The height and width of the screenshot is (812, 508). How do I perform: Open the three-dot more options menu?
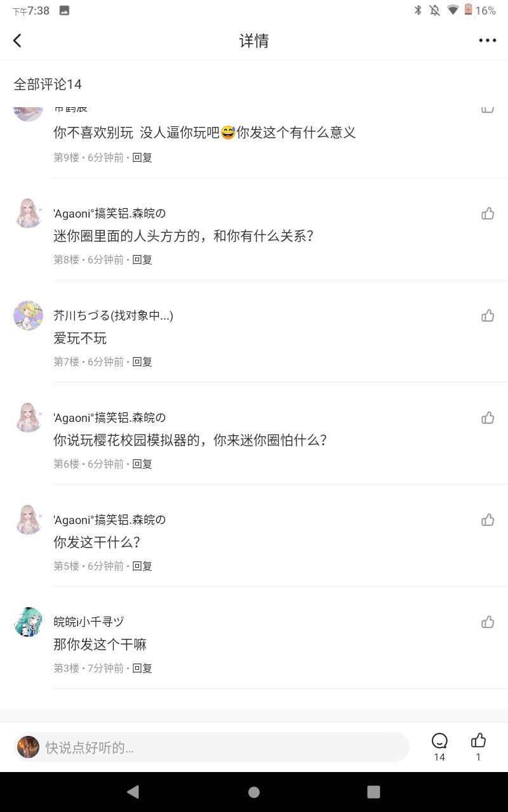coord(487,41)
